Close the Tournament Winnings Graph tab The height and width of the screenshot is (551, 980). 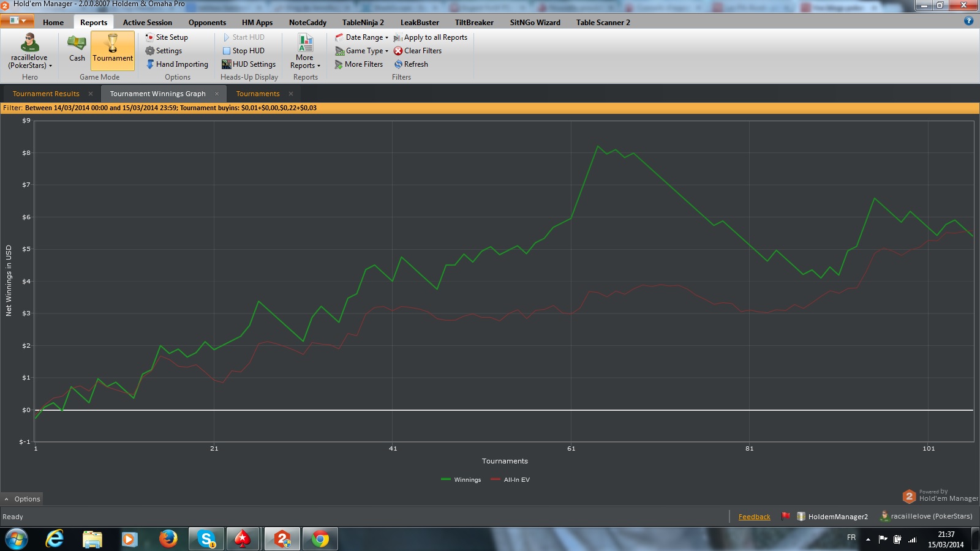pyautogui.click(x=217, y=94)
